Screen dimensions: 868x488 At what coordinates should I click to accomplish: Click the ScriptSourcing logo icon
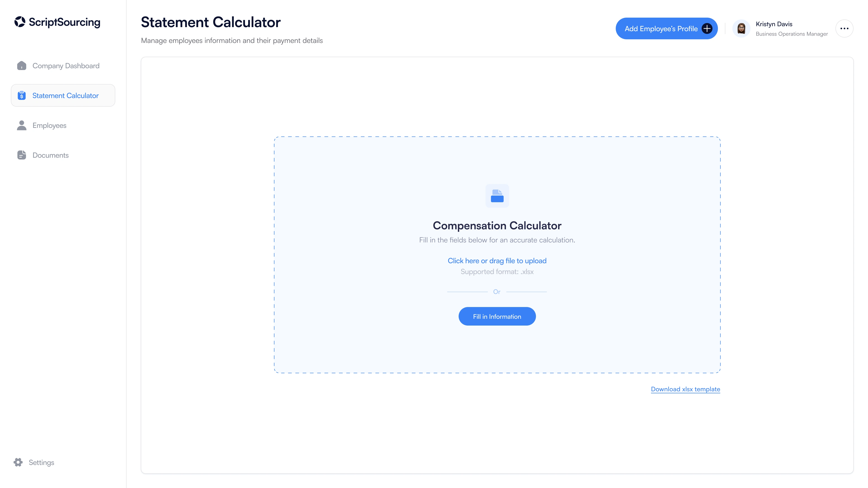tap(20, 22)
